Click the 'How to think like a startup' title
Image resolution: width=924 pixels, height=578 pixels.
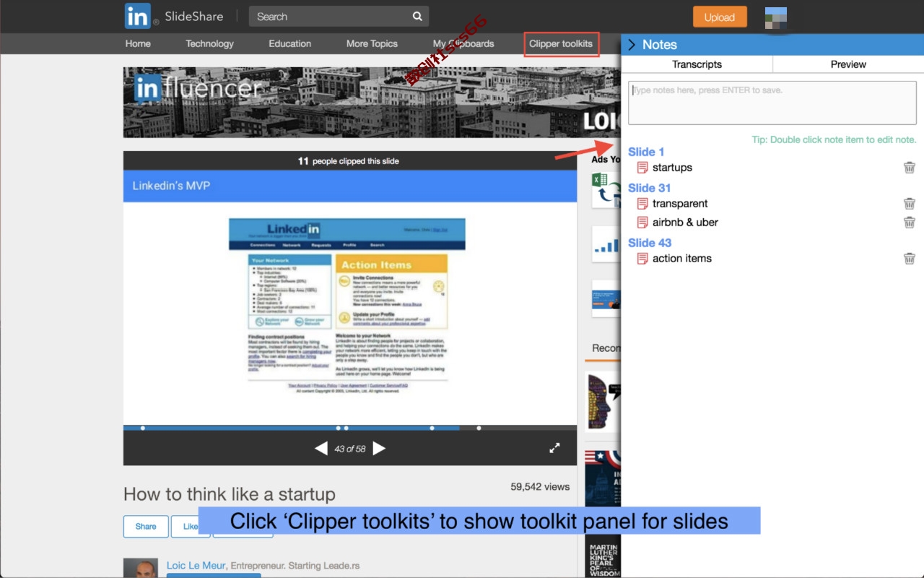tap(230, 494)
